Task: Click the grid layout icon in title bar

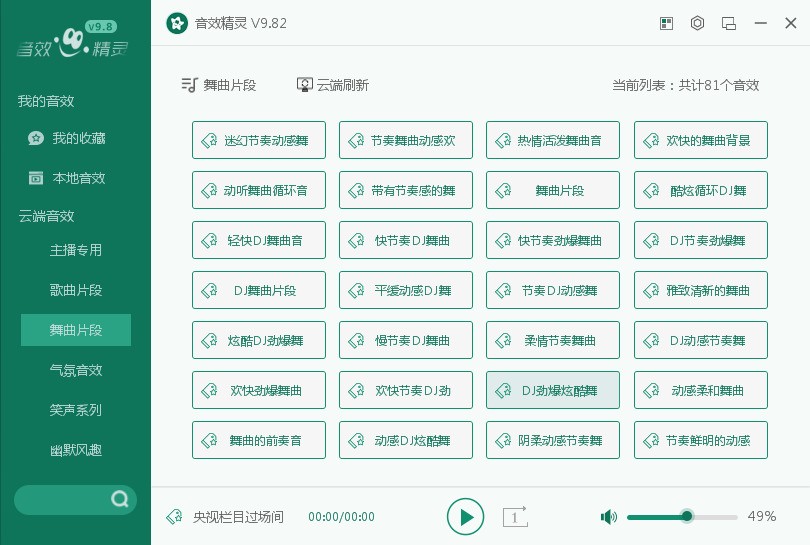Action: click(x=666, y=23)
